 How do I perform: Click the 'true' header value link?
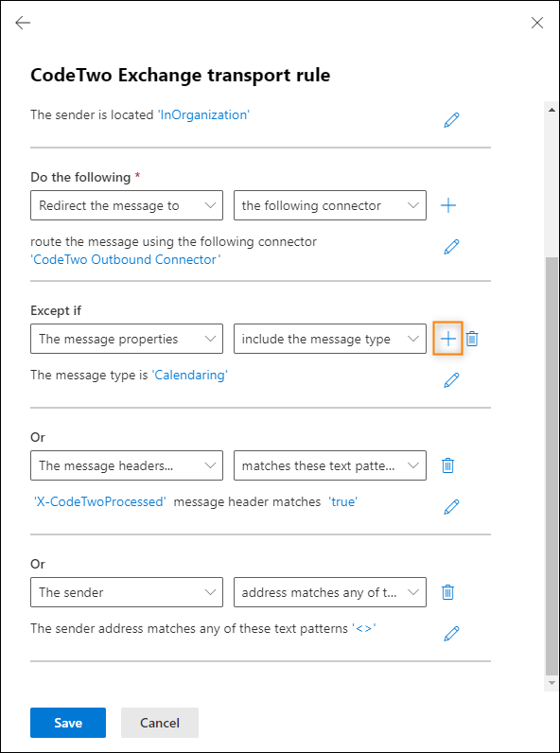pos(343,501)
